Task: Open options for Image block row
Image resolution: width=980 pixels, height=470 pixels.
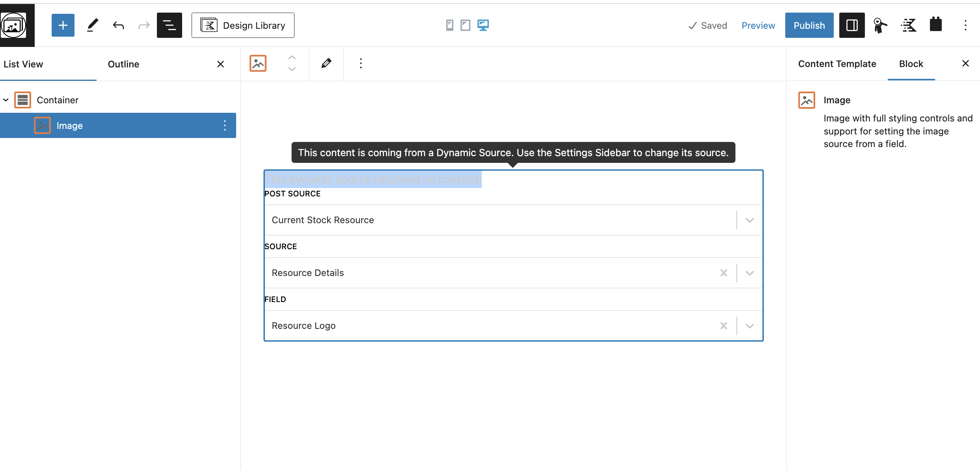Action: coord(225,126)
